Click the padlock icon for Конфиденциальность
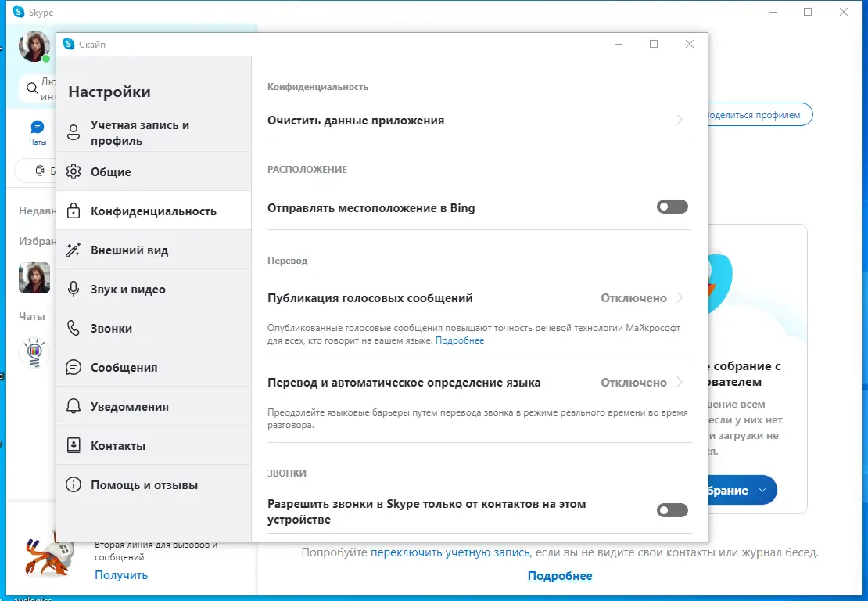 click(73, 211)
